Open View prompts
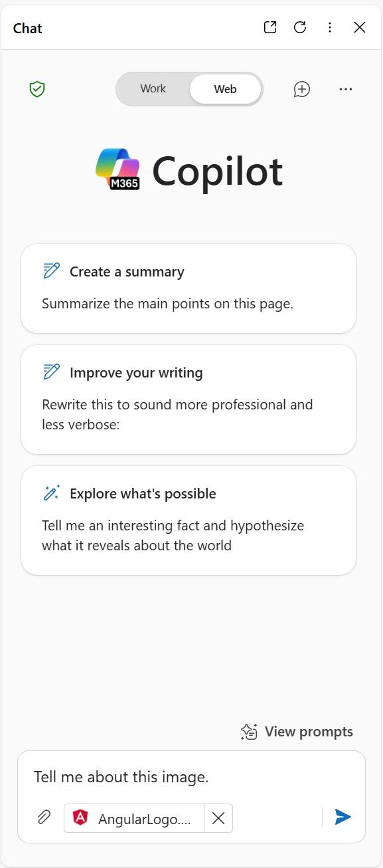Screen dimensions: 383x868 [x=297, y=732]
